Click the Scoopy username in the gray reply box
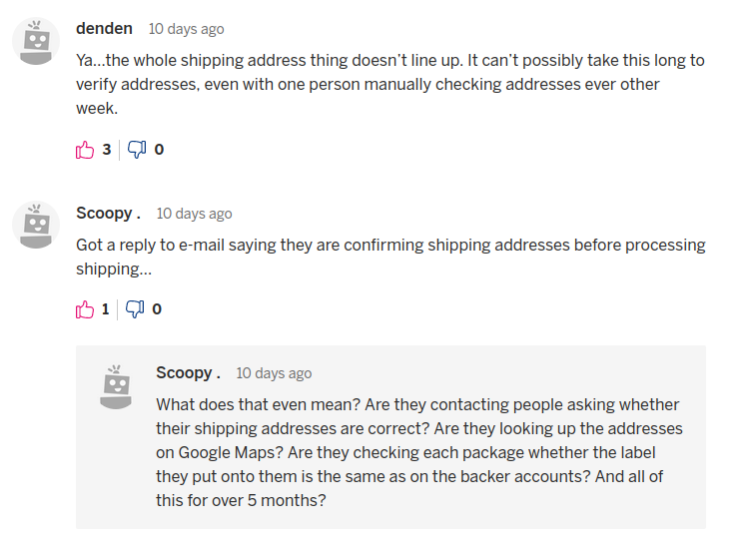The width and height of the screenshot is (756, 548). [188, 372]
